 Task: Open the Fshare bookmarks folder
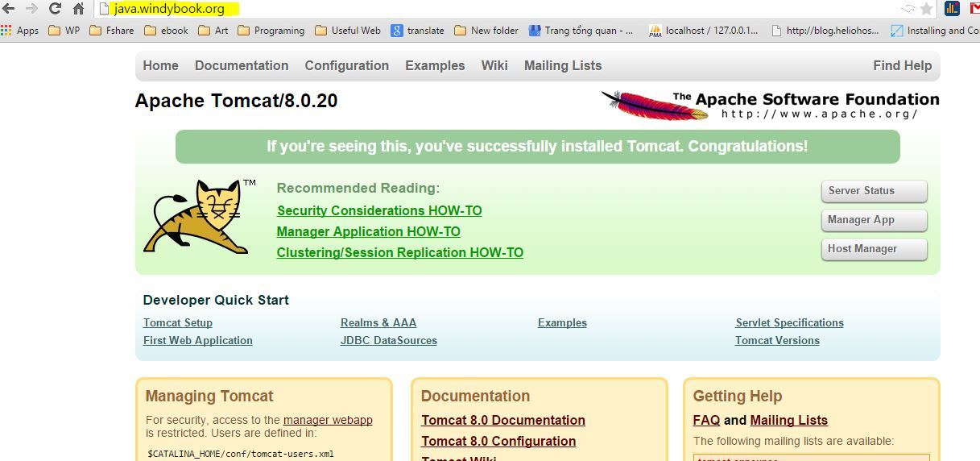[111, 31]
